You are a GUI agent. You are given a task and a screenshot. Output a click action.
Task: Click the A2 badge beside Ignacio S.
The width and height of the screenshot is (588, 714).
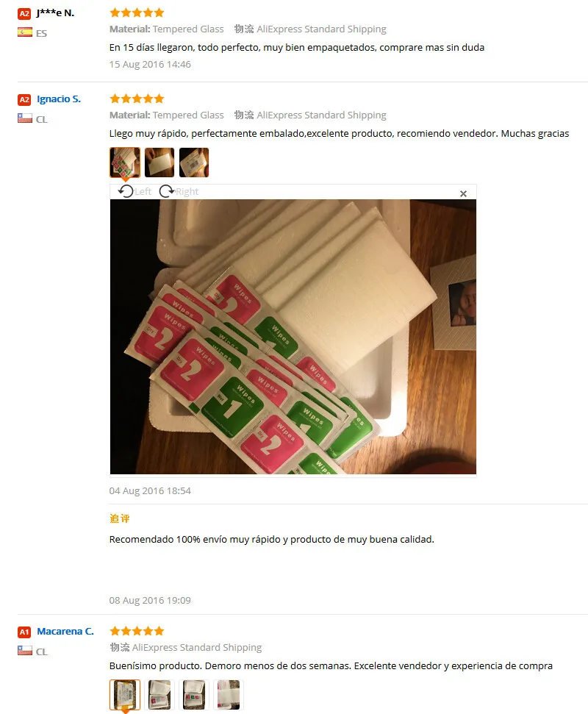[24, 99]
